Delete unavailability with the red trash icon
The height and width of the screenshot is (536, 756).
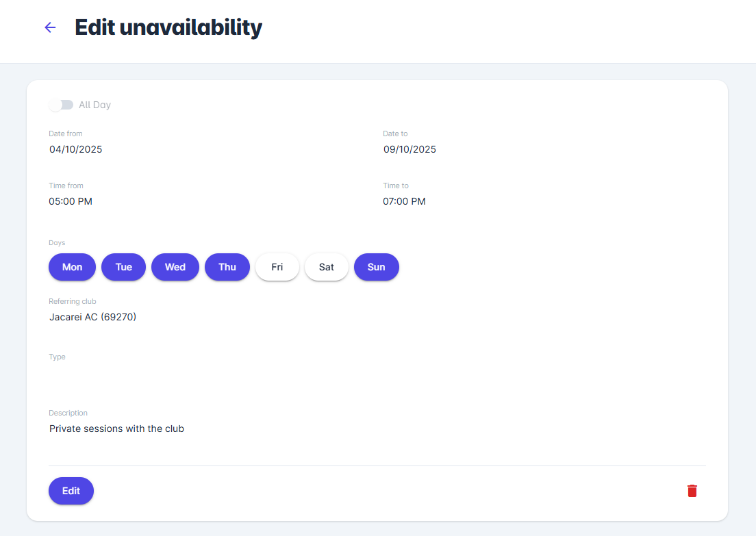tap(692, 491)
